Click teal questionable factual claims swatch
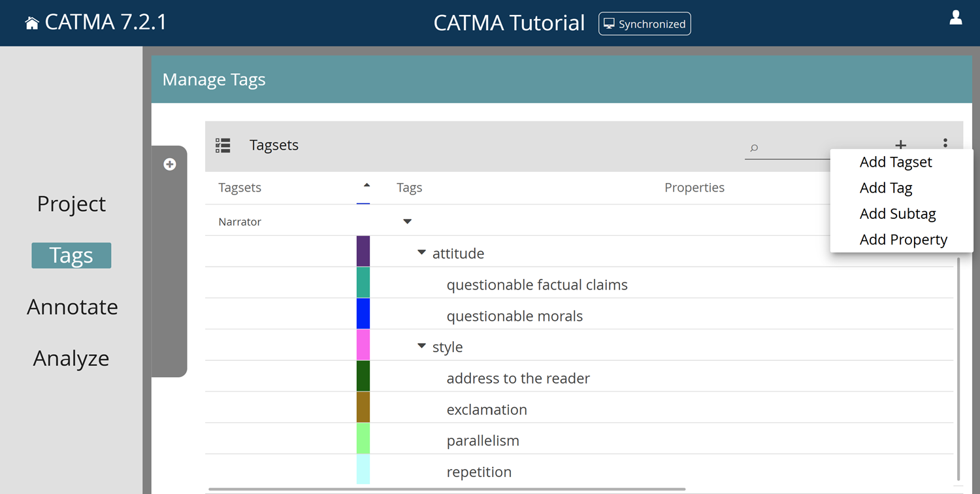This screenshot has height=494, width=980. [x=363, y=282]
